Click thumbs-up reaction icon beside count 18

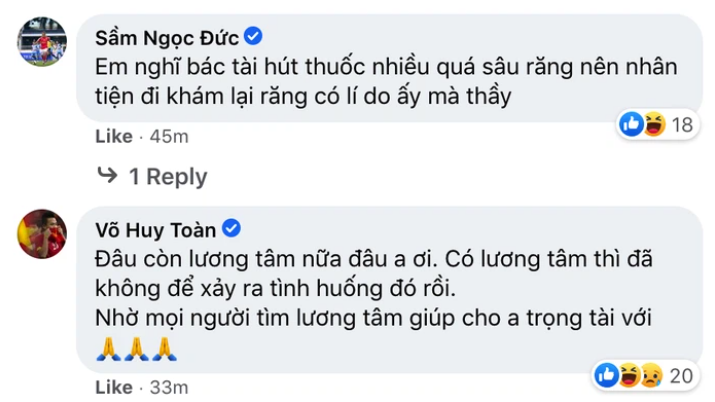[x=631, y=125]
